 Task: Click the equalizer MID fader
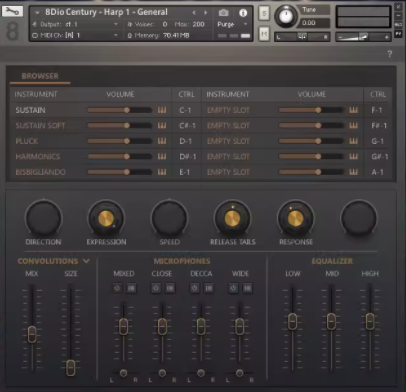click(331, 321)
